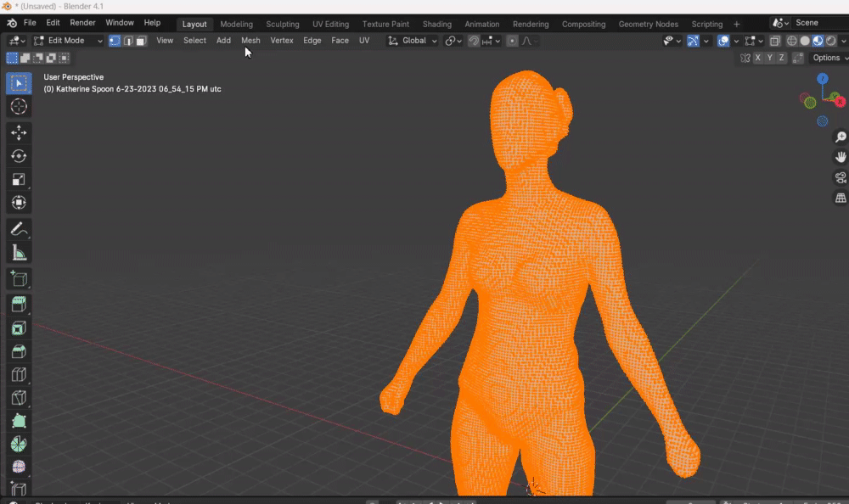Expand the overlays settings arrow

click(x=736, y=41)
